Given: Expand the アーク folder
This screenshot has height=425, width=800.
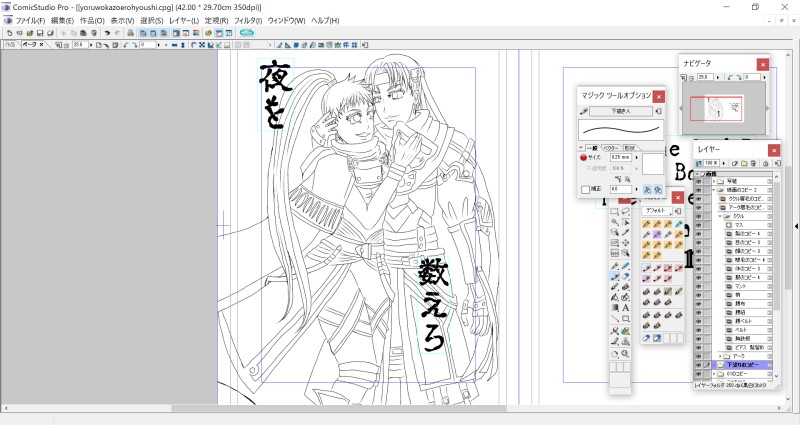Looking at the screenshot, I should point(721,356).
